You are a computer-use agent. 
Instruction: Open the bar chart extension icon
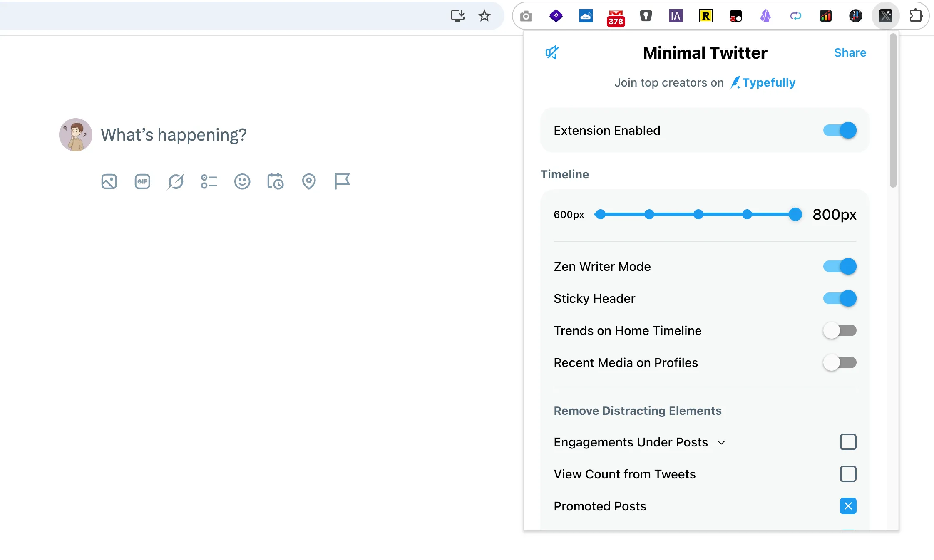click(826, 16)
